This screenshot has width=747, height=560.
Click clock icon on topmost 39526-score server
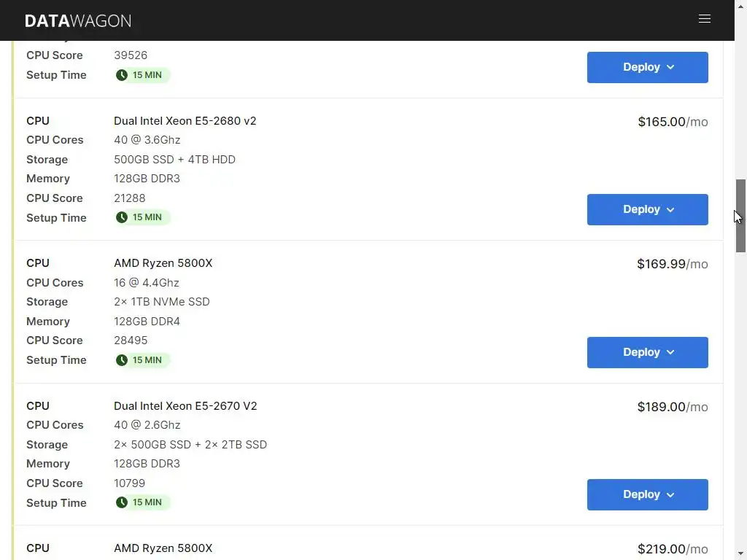tap(122, 75)
